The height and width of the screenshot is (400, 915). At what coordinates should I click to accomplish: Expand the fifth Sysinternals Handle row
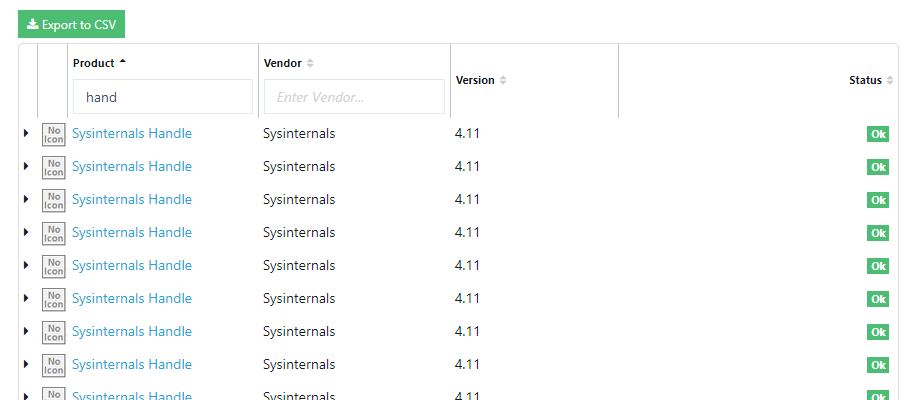point(26,265)
